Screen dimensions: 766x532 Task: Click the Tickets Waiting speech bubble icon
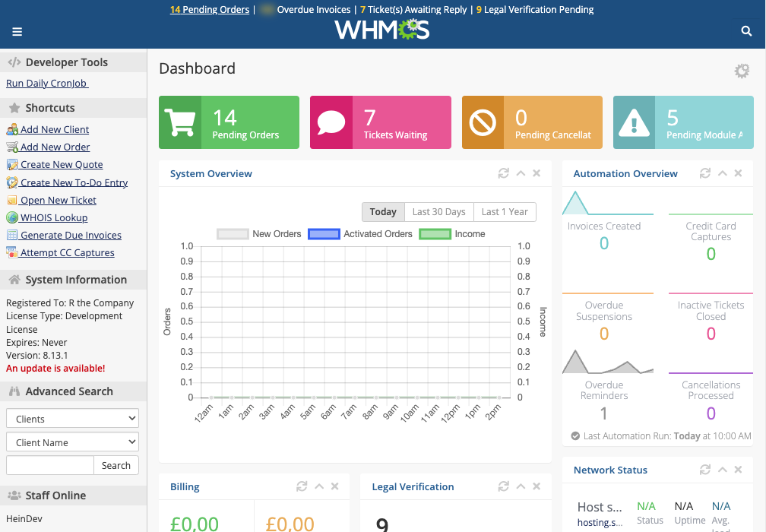[331, 122]
